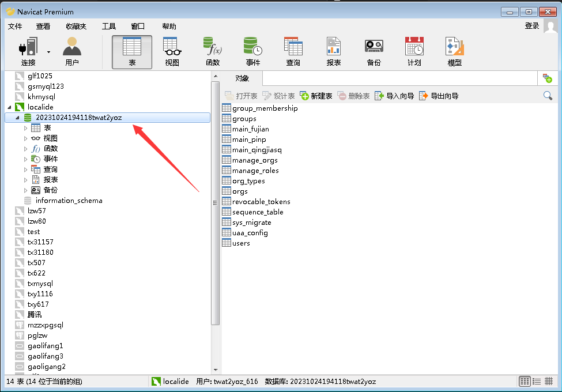This screenshot has width=562, height=392.
Task: Click the user avatar icon
Action: click(550, 26)
